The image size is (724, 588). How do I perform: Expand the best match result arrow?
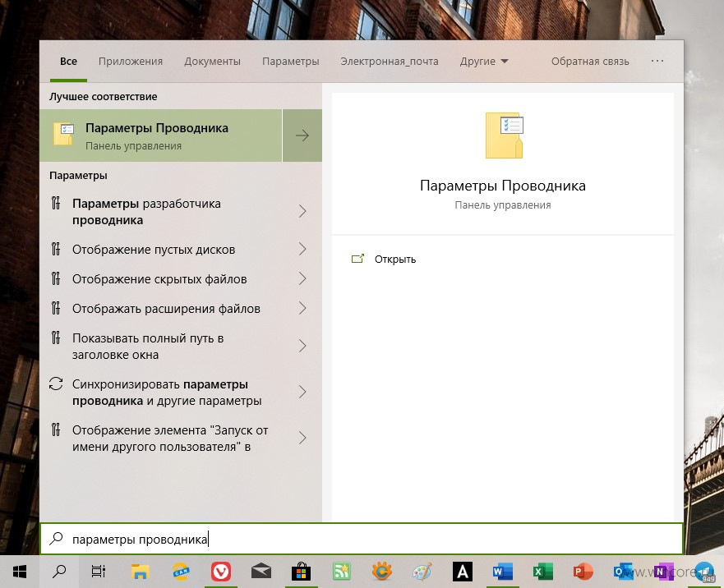click(302, 136)
